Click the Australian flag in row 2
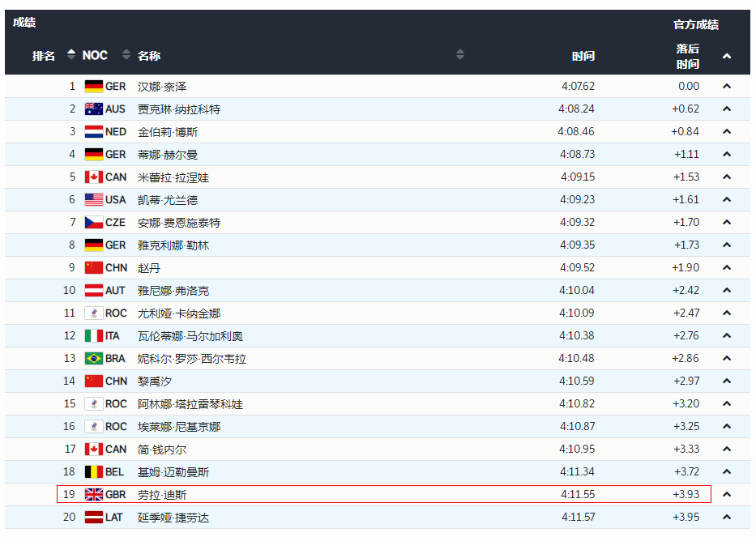Screen dimensions: 756x537 93,109
